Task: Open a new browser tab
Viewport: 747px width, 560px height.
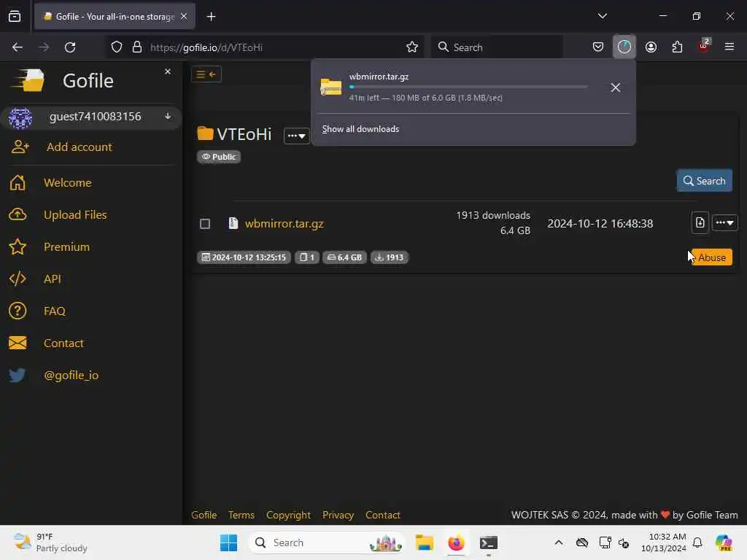Action: [x=211, y=17]
